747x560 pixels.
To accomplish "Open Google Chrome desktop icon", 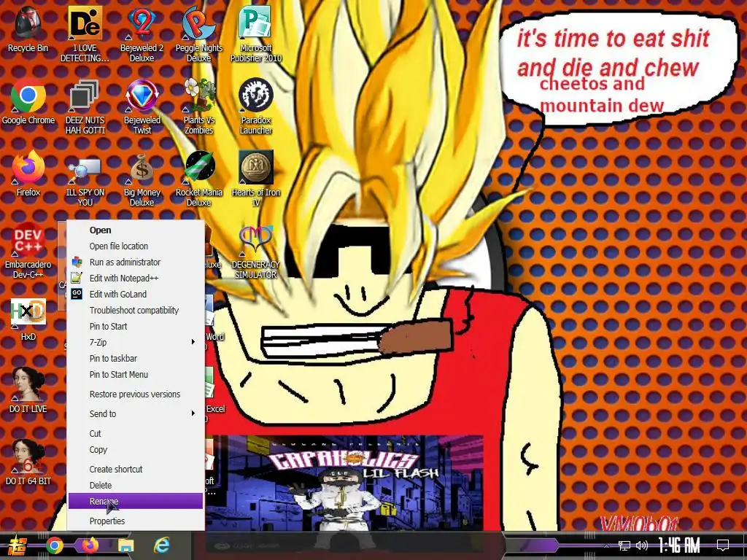I will tap(28, 102).
